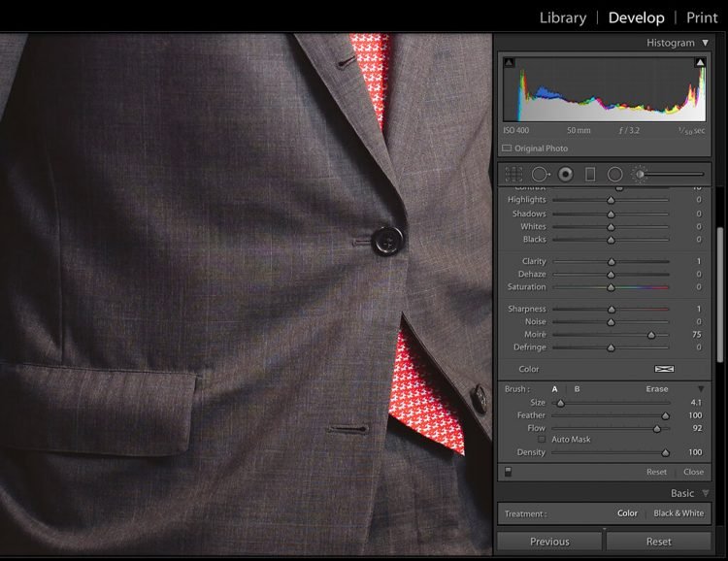Click the "Treatment :" label
This screenshot has width=728, height=561.
point(525,513)
